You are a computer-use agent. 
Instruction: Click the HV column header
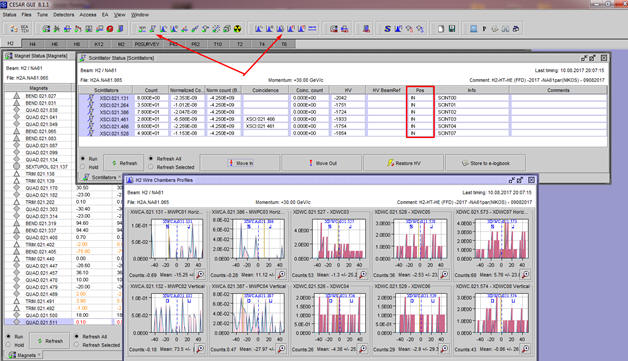tap(348, 90)
